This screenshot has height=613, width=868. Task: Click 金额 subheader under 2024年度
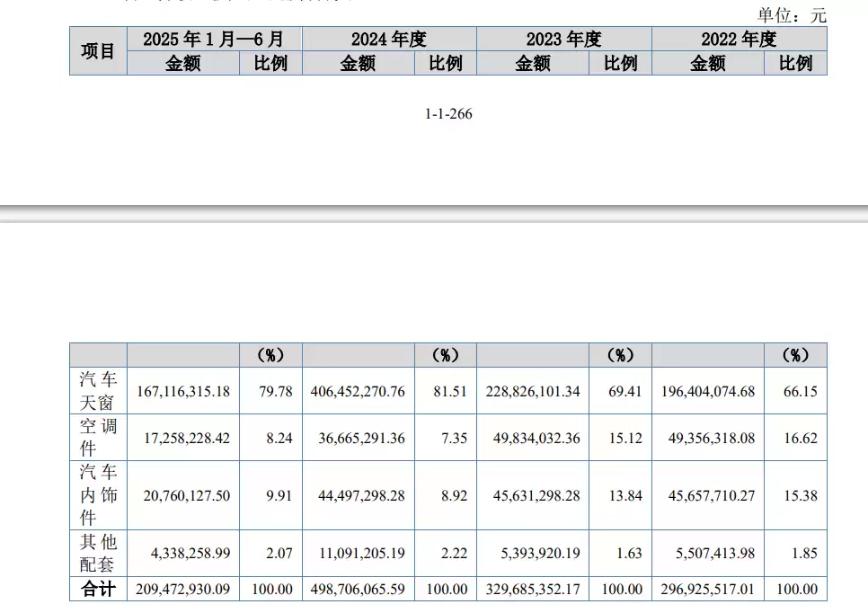coord(358,63)
